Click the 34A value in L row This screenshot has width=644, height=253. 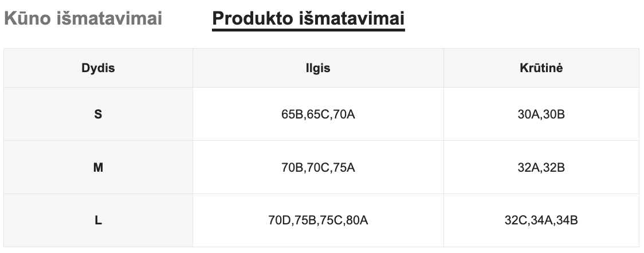tap(541, 220)
